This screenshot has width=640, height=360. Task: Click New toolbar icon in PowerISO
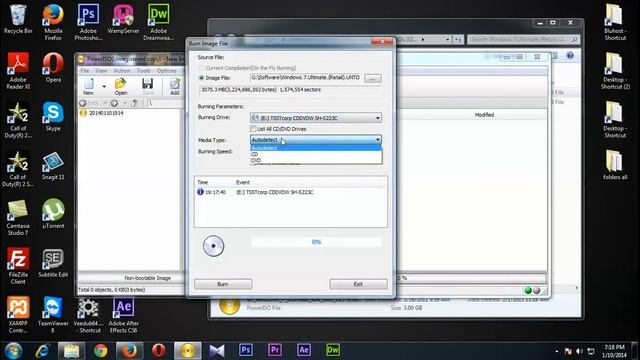tap(88, 87)
